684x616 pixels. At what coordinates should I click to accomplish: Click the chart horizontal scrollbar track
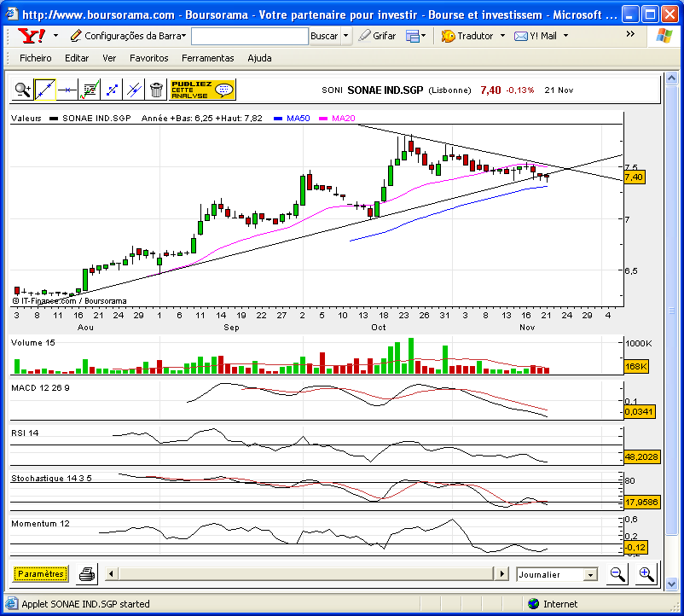click(307, 573)
